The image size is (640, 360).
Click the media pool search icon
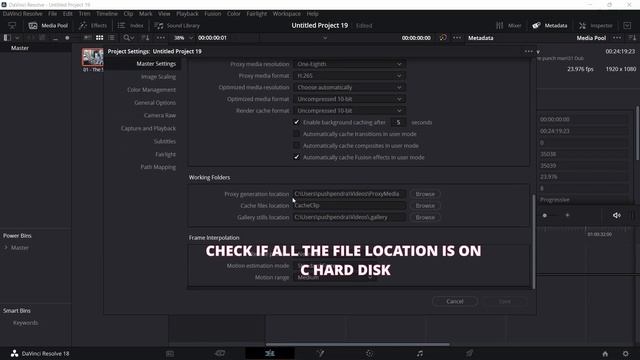click(128, 38)
